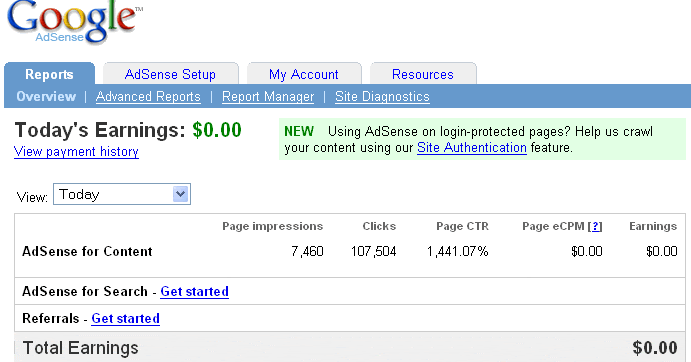
Task: Click the Page eCPM help question mark
Action: 597,226
